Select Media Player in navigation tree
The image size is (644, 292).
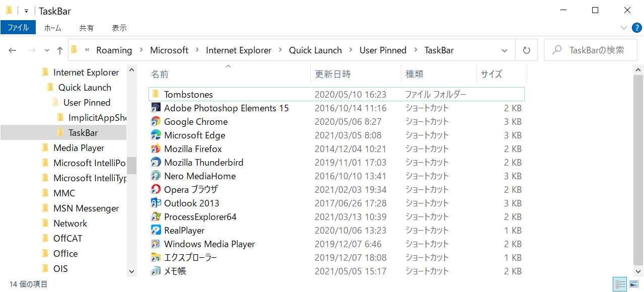pos(79,148)
